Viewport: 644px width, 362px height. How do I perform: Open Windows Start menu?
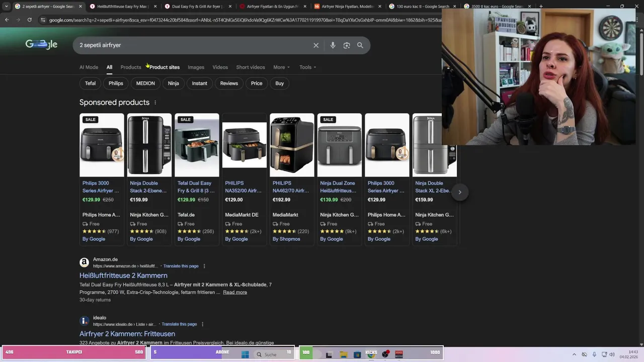pyautogui.click(x=245, y=354)
